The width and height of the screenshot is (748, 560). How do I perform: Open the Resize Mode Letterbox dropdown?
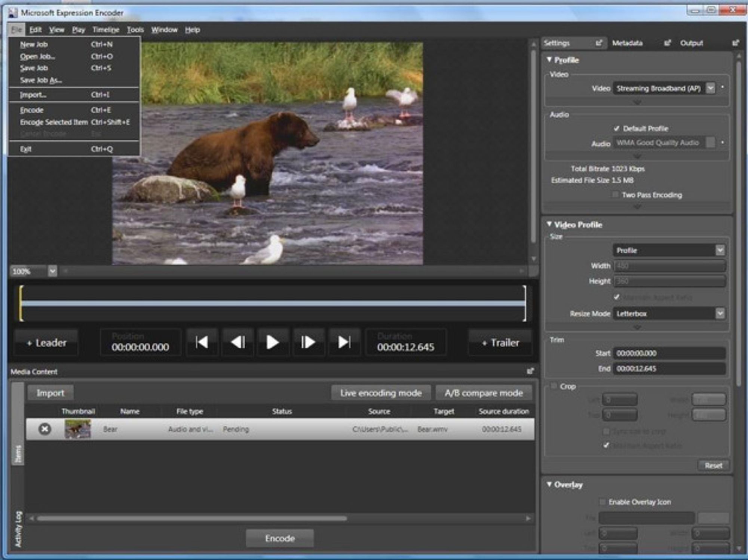(720, 313)
